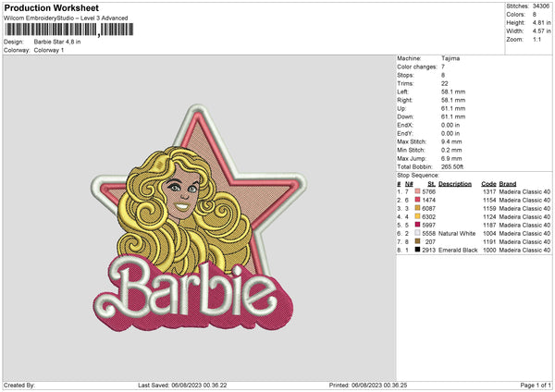Click the 'Stop Sequence:' heading

[x=418, y=176]
